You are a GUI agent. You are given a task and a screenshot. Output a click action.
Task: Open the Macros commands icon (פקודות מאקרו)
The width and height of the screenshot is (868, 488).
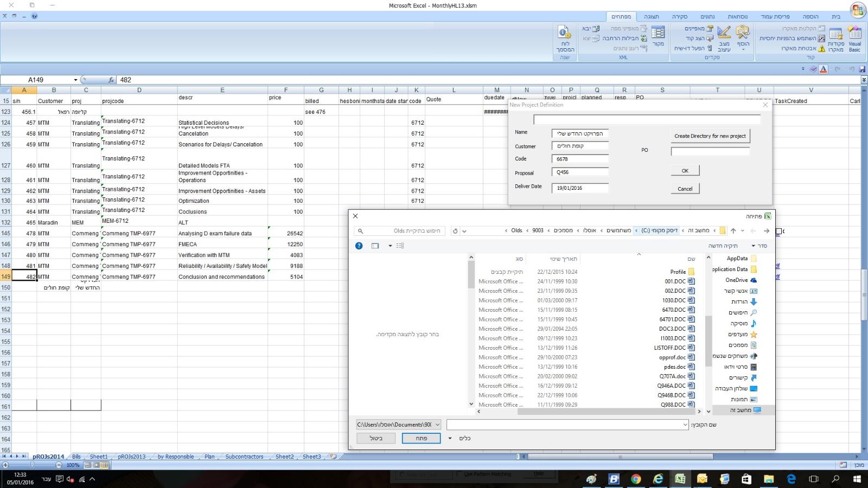click(x=836, y=38)
